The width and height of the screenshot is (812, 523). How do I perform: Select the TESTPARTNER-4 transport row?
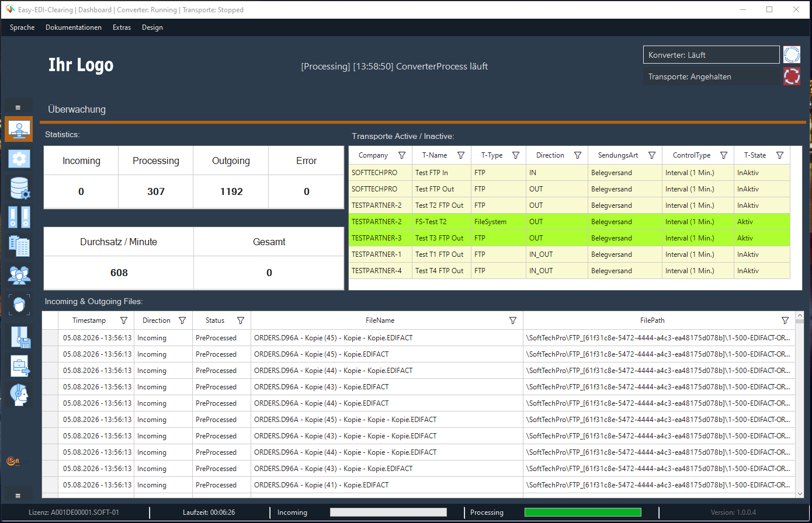point(570,271)
